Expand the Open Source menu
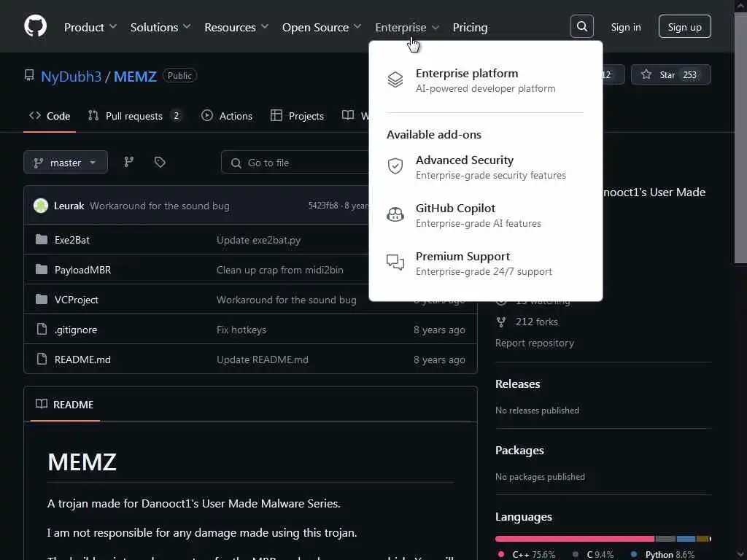The image size is (747, 560). [x=322, y=27]
